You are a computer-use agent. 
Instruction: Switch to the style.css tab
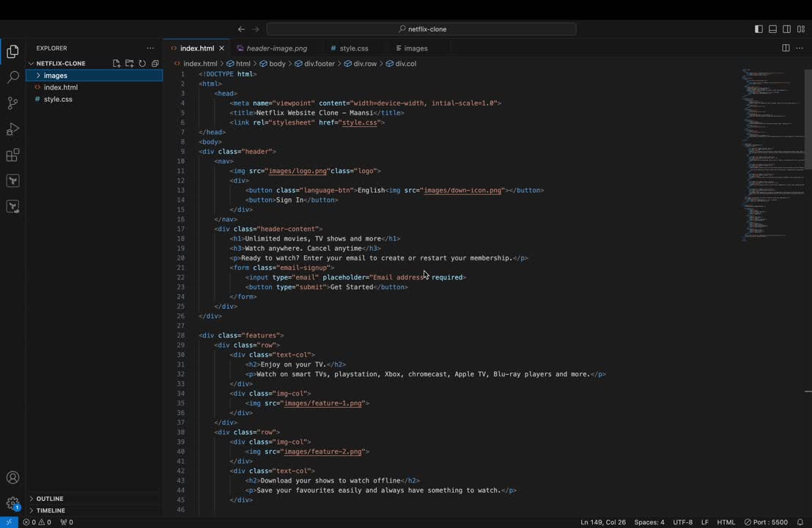[353, 48]
